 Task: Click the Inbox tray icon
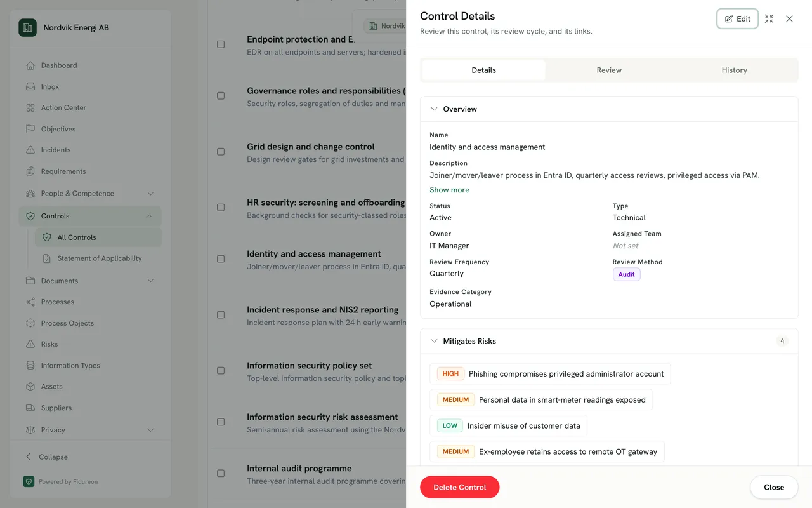pyautogui.click(x=30, y=86)
